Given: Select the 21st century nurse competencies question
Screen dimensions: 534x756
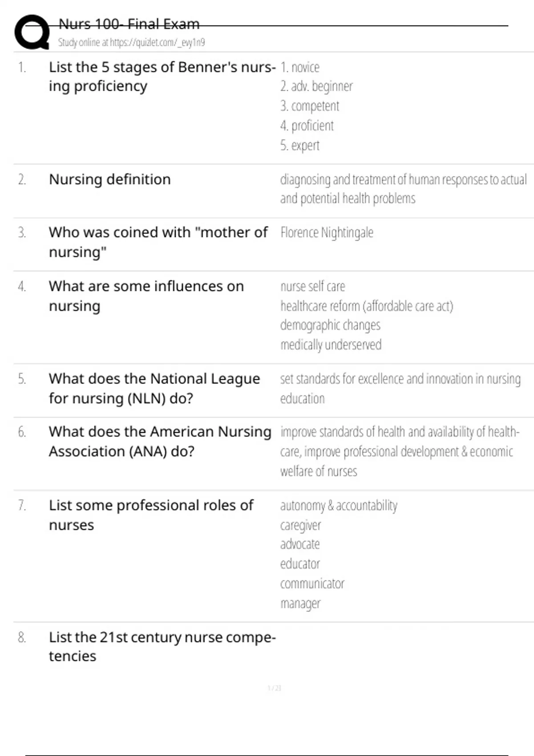Looking at the screenshot, I should 162,647.
